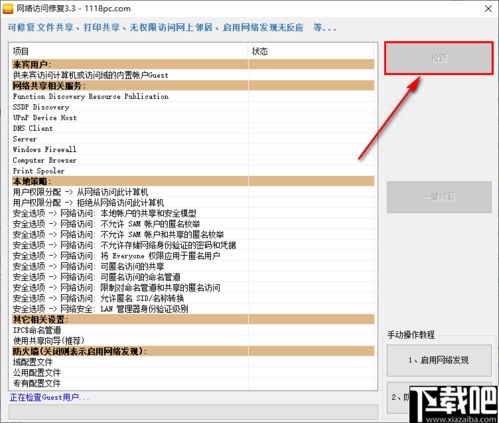499x423 pixels.
Task: Select the 其它相关设置 group header
Action: [x=193, y=319]
